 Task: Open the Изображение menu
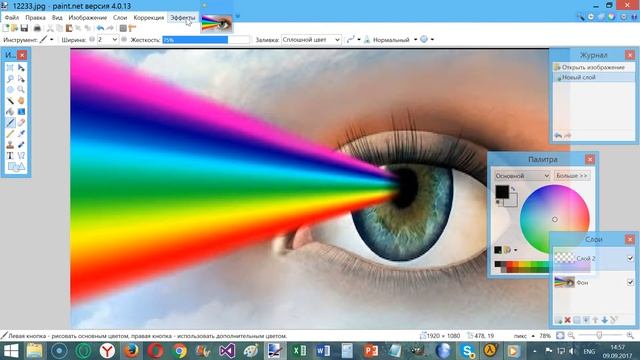(87, 18)
